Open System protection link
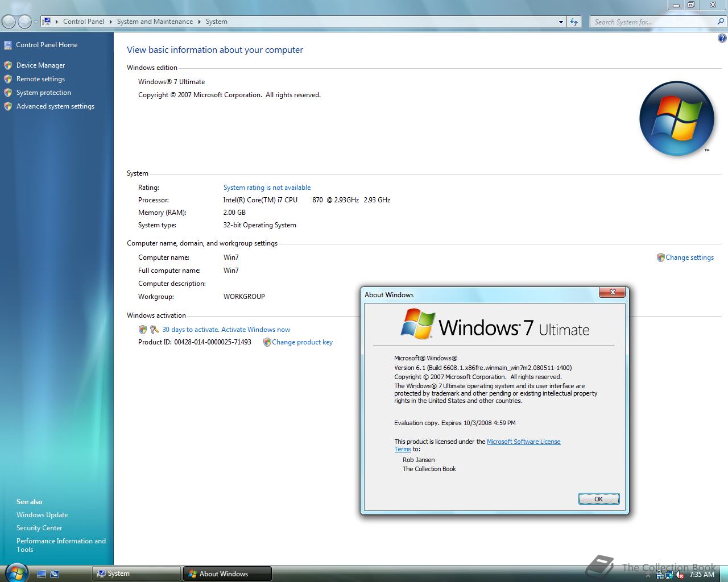 click(x=44, y=93)
